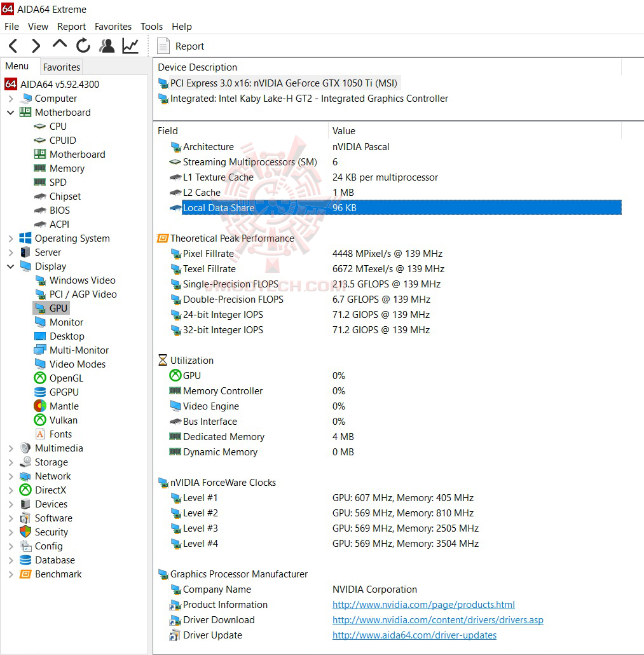Image resolution: width=644 pixels, height=655 pixels.
Task: Select the Software tree item
Action: tap(46, 518)
